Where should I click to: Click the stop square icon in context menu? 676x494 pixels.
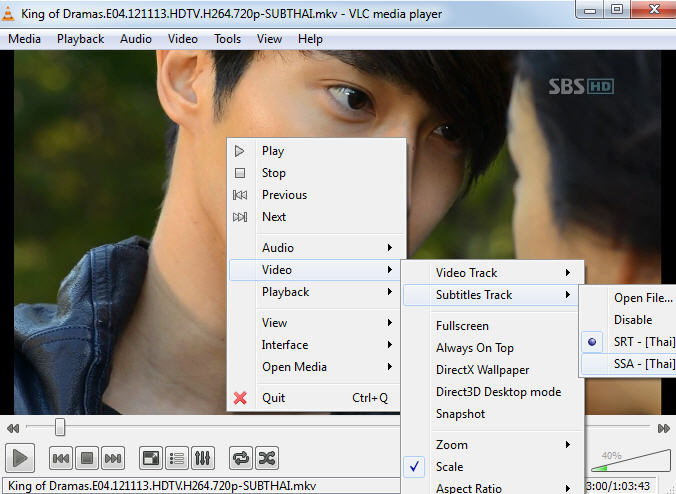pyautogui.click(x=240, y=173)
